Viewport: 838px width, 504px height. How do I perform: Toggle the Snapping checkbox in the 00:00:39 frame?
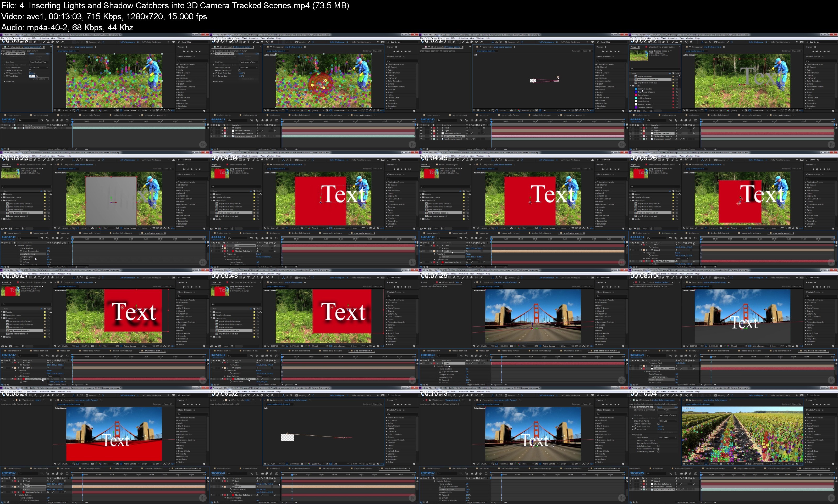point(87,42)
